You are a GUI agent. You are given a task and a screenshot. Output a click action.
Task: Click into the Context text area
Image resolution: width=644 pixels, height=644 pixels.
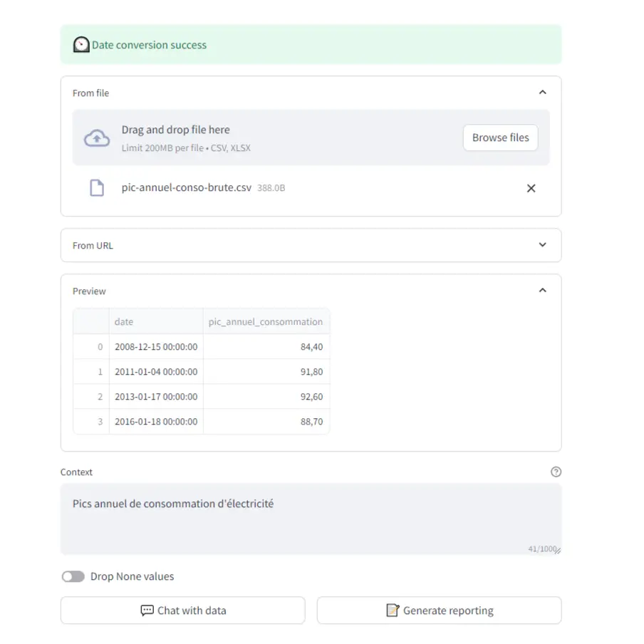coord(311,519)
